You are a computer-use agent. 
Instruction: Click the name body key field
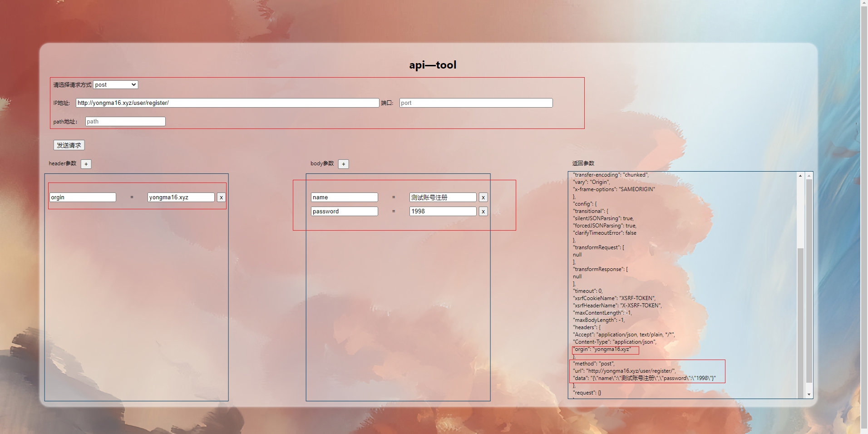click(344, 197)
